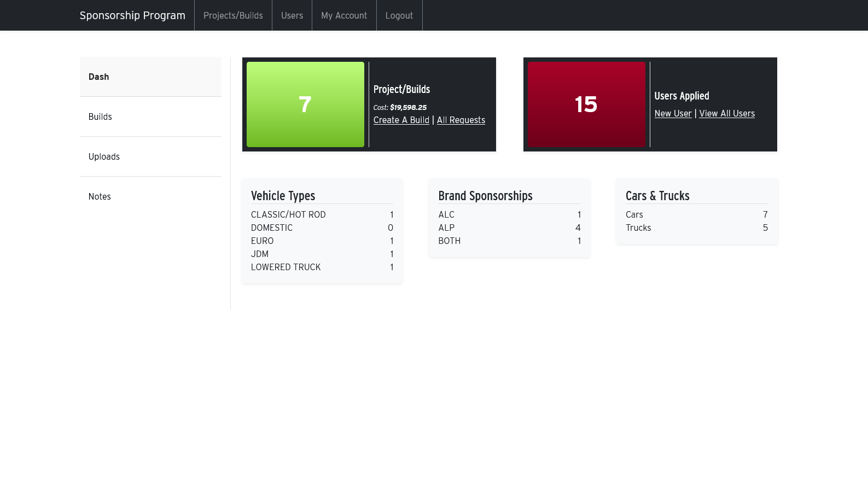Select the DOMESTIC row label
868x484 pixels.
tap(272, 228)
